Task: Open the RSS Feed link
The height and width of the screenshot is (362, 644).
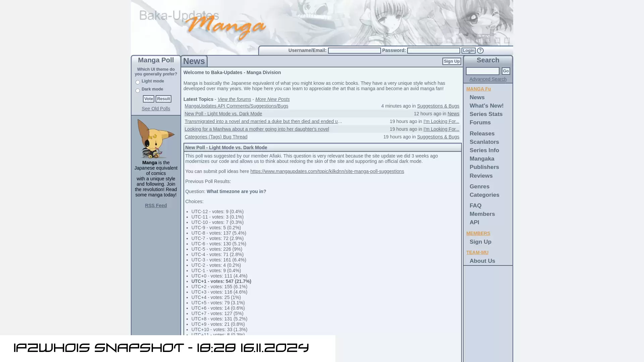Action: [156, 205]
